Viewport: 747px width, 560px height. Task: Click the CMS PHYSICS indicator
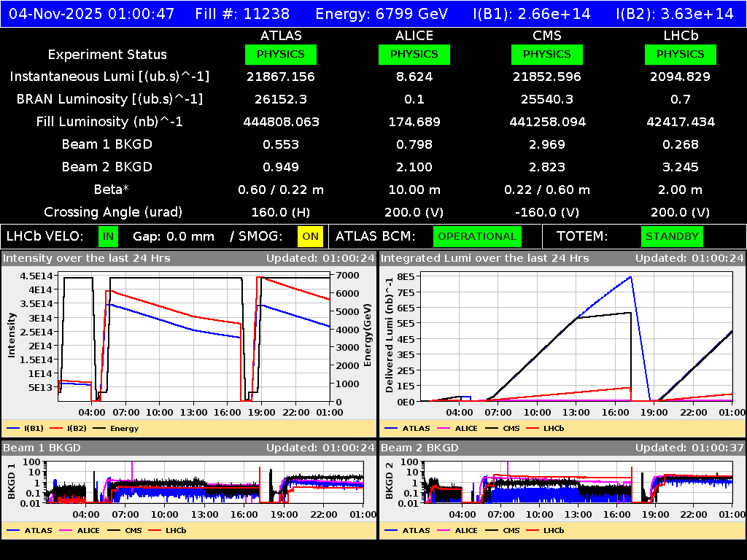tap(547, 54)
